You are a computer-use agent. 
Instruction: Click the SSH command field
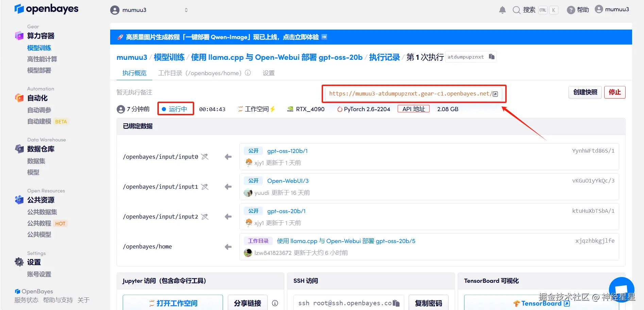pos(349,303)
